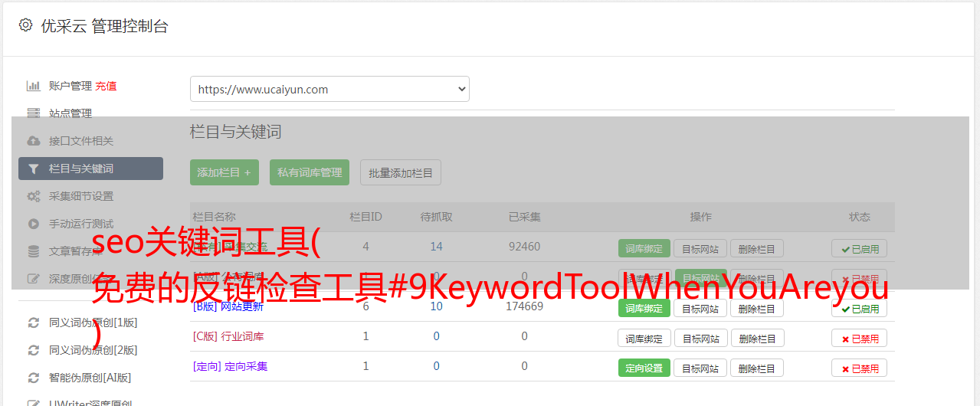Click the settings gear icon beside 优采云
This screenshot has width=980, height=406.
tap(26, 25)
